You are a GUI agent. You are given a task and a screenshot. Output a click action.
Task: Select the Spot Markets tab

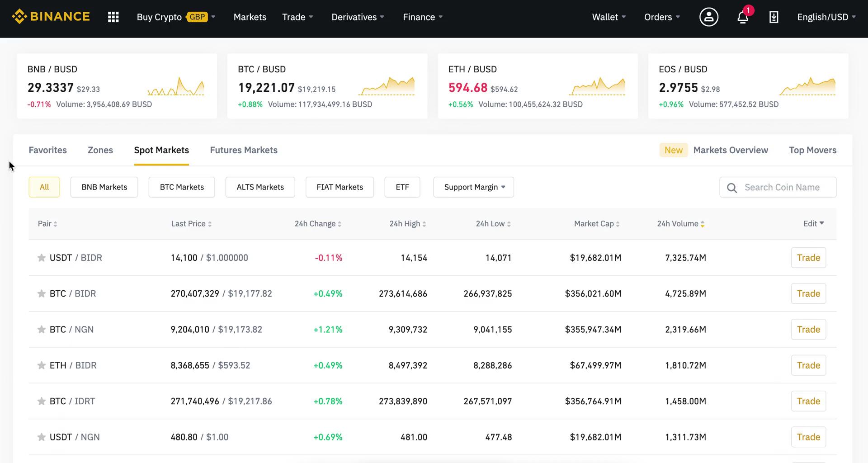[x=161, y=150]
